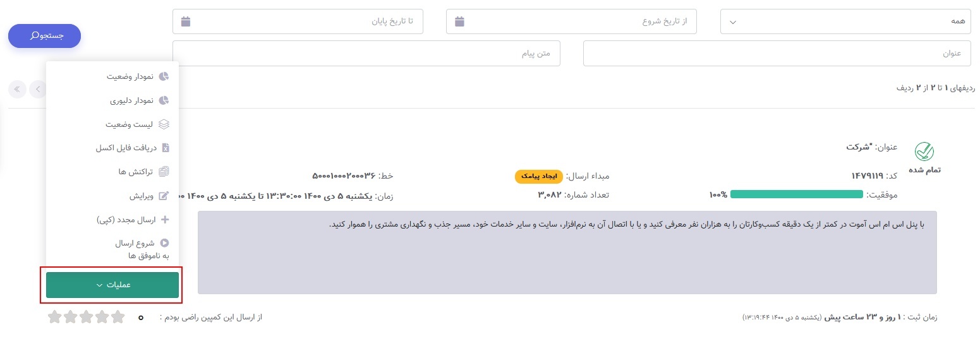Image resolution: width=980 pixels, height=351 pixels.
Task: Click the coins icon beside تراکنش ها
Action: click(x=164, y=172)
